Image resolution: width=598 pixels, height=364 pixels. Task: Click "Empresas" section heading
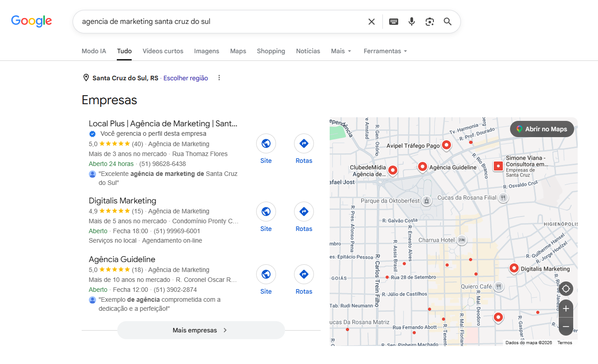coord(109,100)
